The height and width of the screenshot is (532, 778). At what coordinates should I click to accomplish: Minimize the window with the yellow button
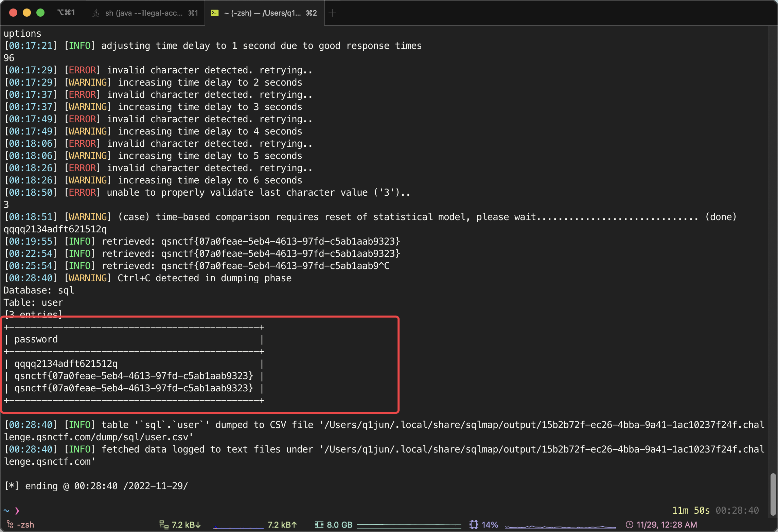point(27,13)
